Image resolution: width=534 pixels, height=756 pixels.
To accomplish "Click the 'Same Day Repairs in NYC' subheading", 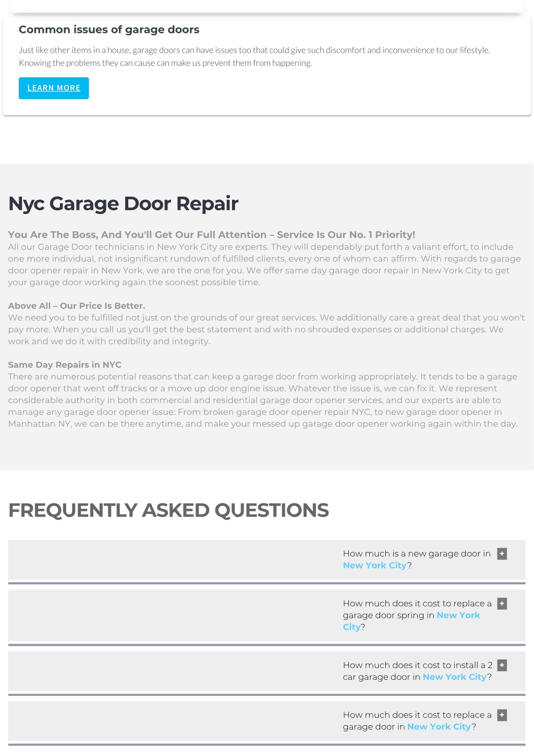I will tap(65, 365).
